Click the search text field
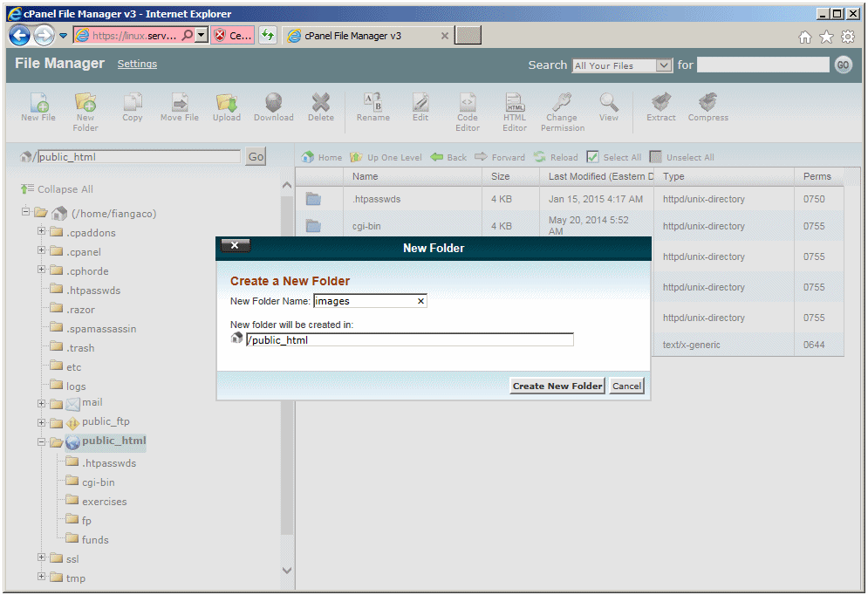This screenshot has width=868, height=595. click(762, 65)
